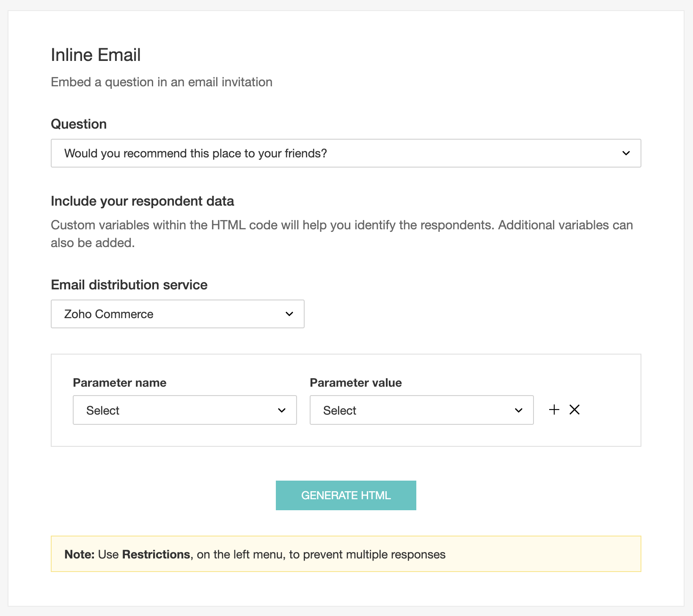This screenshot has height=616, width=693.
Task: Remove the parameter row with X icon
Action: click(x=575, y=410)
